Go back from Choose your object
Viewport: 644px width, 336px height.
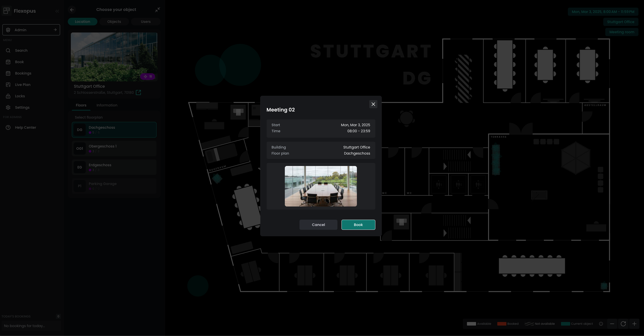click(72, 10)
